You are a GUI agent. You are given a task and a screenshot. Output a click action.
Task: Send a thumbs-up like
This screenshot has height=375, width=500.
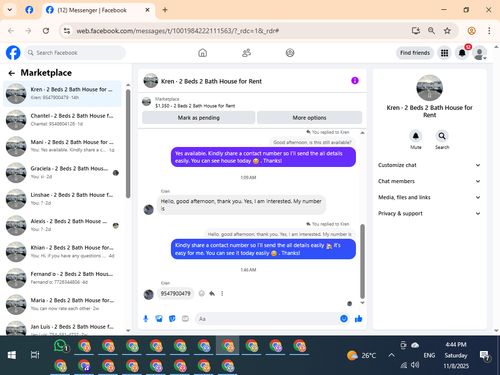[x=358, y=319]
